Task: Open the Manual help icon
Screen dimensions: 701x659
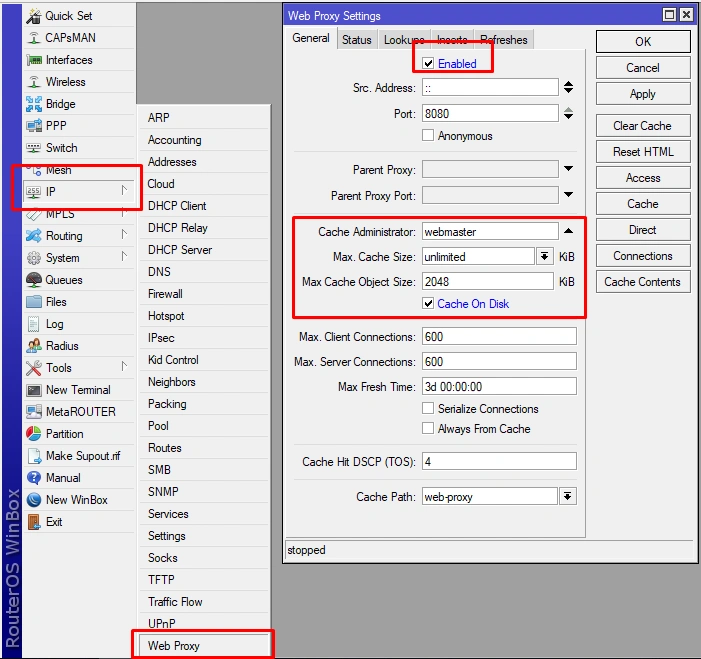Action: [x=34, y=477]
